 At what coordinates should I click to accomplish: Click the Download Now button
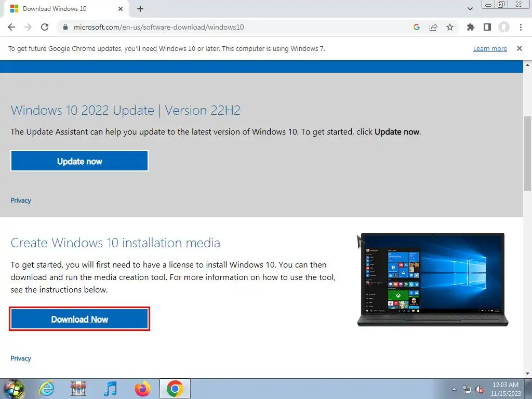point(79,319)
